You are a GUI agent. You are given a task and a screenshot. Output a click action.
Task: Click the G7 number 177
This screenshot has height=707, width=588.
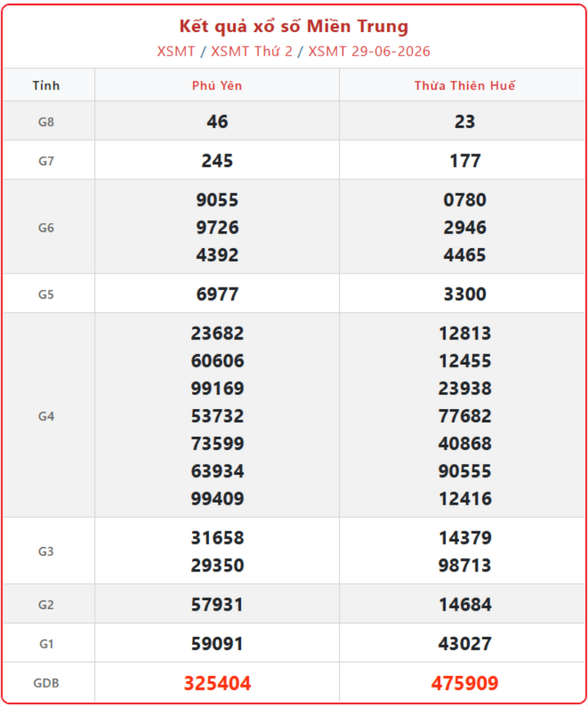465,161
